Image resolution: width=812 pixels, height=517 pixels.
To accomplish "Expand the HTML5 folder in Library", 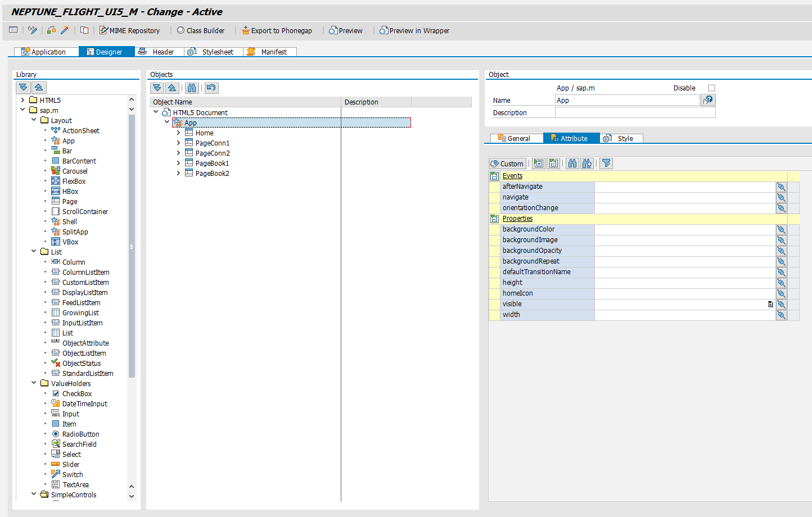I will [x=22, y=100].
